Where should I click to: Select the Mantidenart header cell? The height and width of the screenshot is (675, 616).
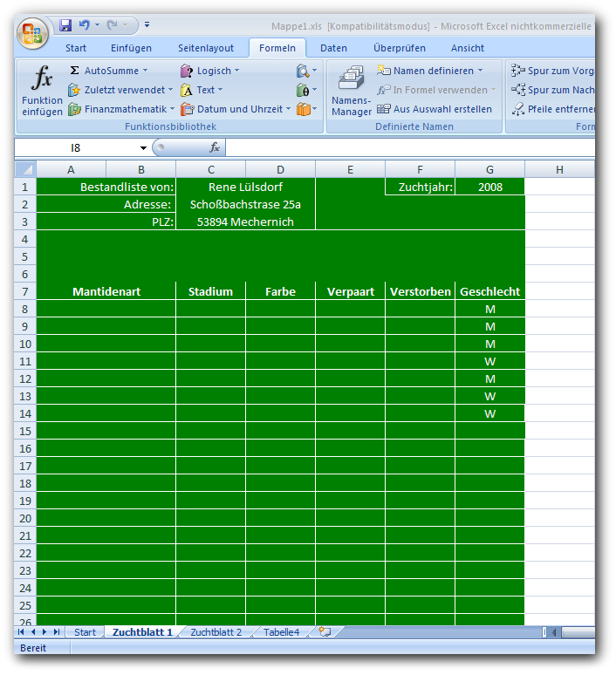106,291
